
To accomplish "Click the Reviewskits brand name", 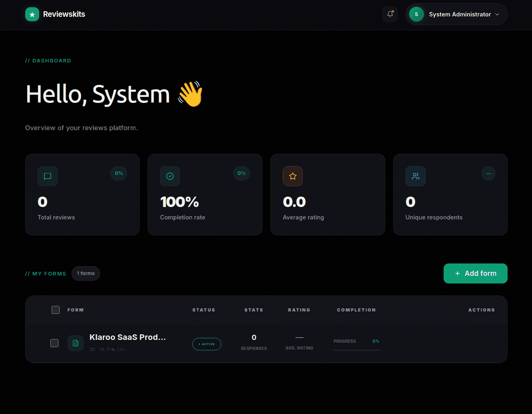I will 64,14.
